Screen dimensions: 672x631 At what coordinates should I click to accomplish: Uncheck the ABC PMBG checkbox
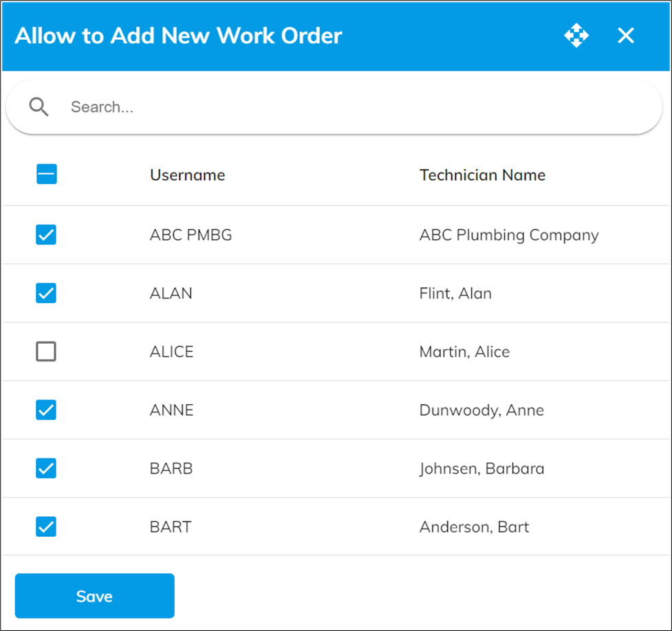tap(46, 235)
